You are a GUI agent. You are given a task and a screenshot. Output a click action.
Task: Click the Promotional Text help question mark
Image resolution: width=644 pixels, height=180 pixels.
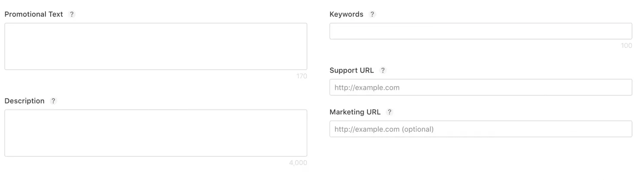click(72, 14)
